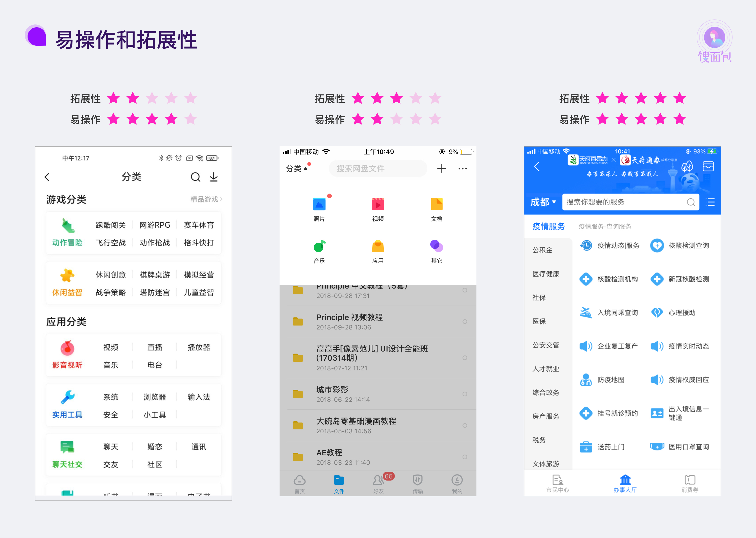Image resolution: width=756 pixels, height=538 pixels.
Task: Select the 视频 icon in netdisk categories
Action: [377, 205]
